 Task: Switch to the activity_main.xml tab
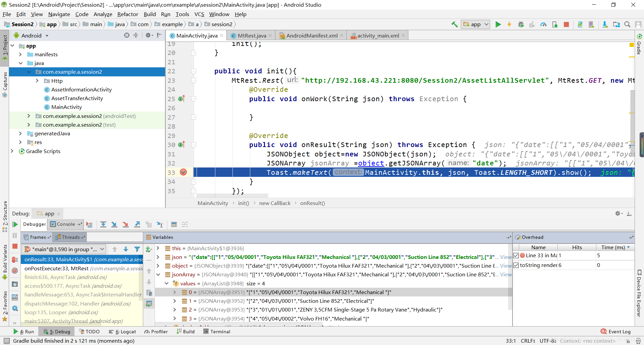pos(378,36)
